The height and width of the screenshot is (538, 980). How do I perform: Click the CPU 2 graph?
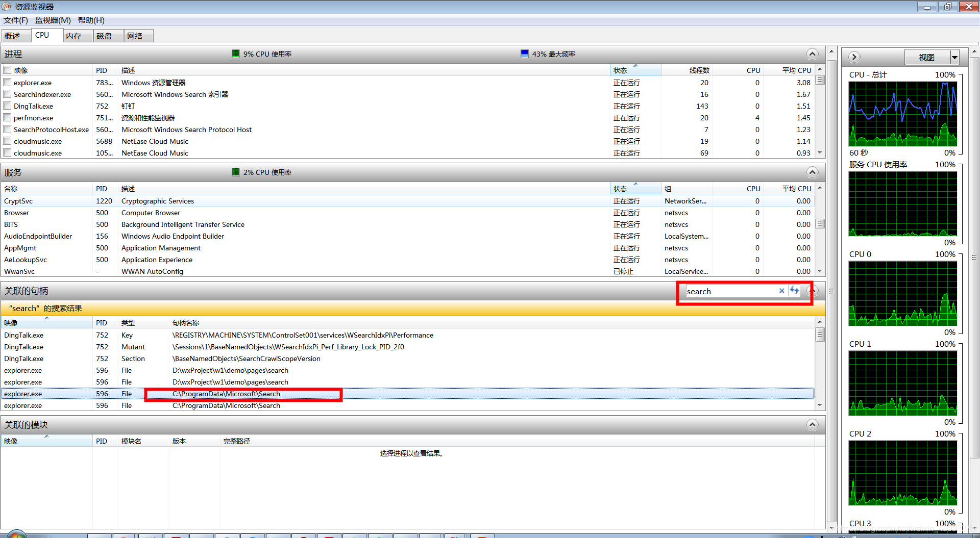pos(902,473)
